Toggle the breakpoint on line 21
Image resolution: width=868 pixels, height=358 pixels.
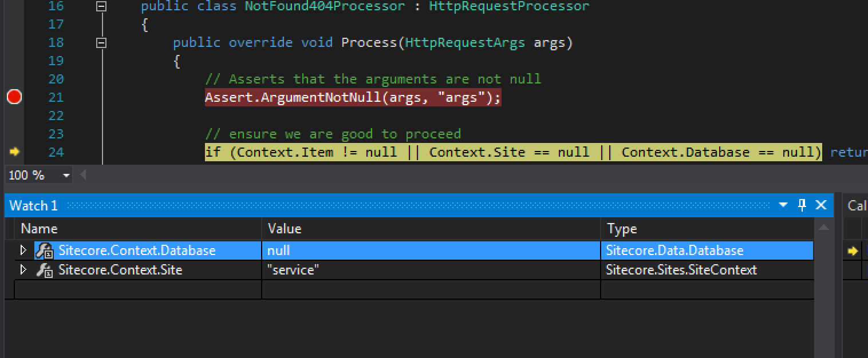pyautogui.click(x=14, y=97)
